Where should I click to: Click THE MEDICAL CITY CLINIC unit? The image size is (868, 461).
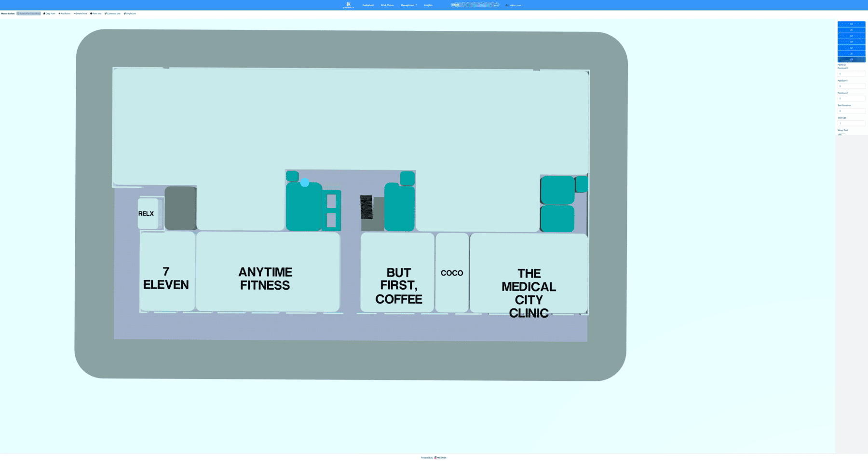click(x=529, y=274)
